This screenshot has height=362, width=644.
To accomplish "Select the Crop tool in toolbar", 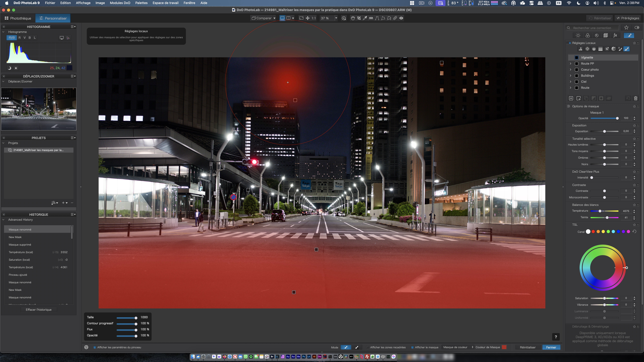I will click(359, 18).
